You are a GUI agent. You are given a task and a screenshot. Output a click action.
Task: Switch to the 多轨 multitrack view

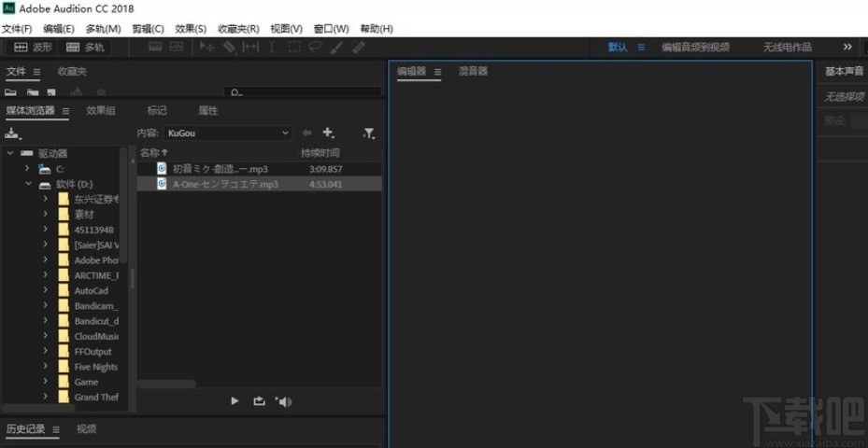coord(85,48)
